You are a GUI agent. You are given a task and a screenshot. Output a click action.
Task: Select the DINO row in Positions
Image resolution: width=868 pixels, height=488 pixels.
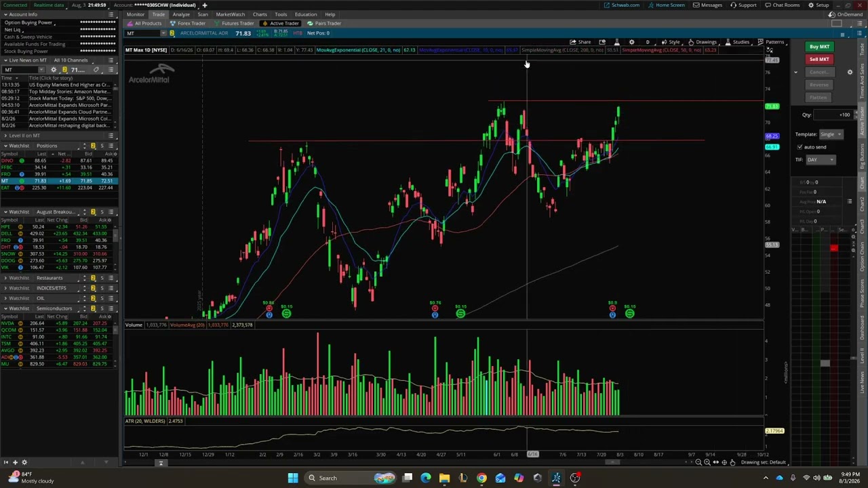[x=59, y=161]
